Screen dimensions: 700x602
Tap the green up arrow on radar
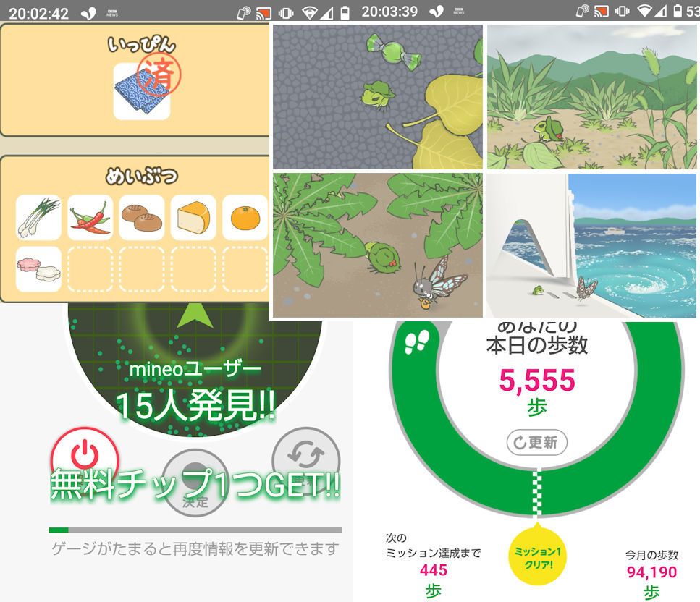click(x=195, y=316)
